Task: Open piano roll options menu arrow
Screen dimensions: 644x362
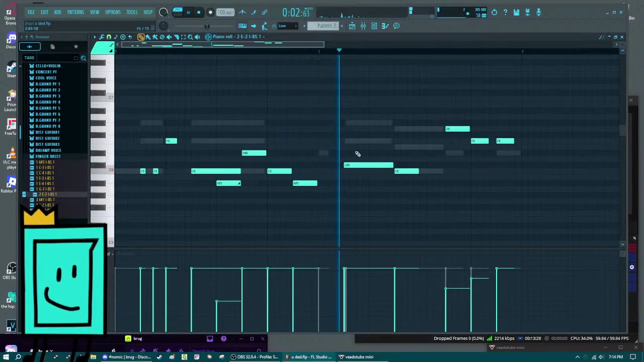Action: tap(95, 37)
